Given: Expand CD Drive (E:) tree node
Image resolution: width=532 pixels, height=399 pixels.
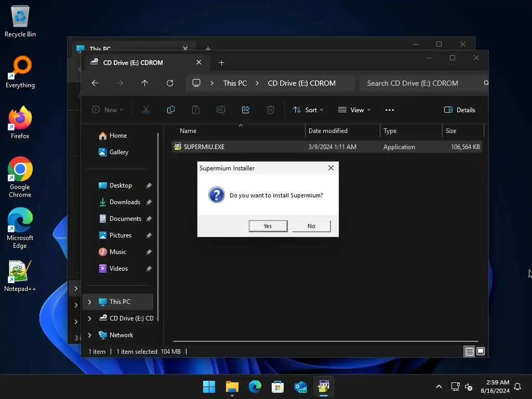Looking at the screenshot, I should click(x=89, y=318).
